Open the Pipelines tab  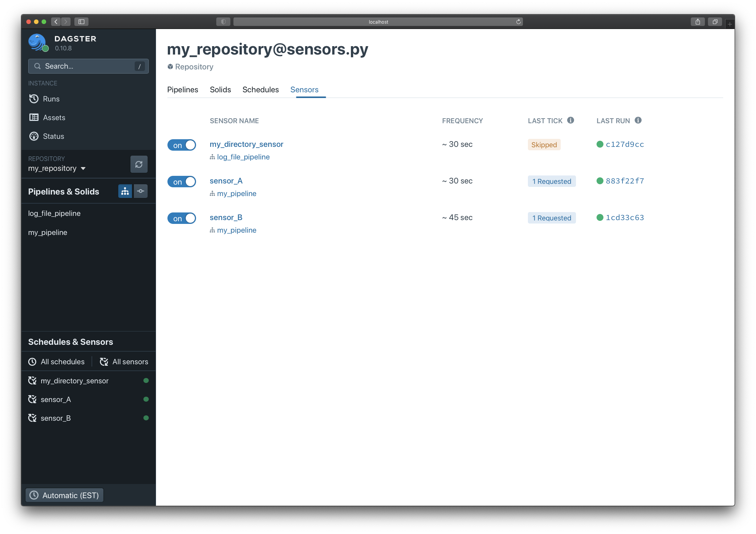[x=183, y=90]
